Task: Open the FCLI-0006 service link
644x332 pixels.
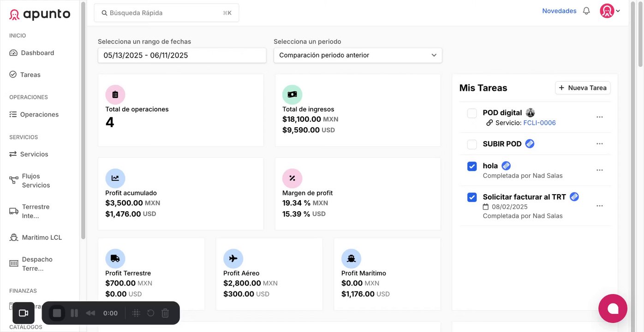Action: [539, 123]
